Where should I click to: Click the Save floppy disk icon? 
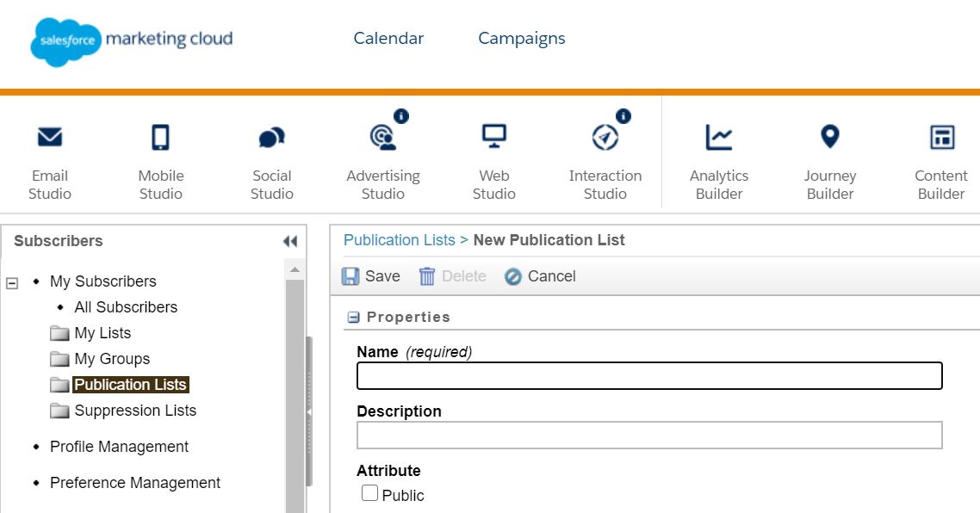(350, 276)
